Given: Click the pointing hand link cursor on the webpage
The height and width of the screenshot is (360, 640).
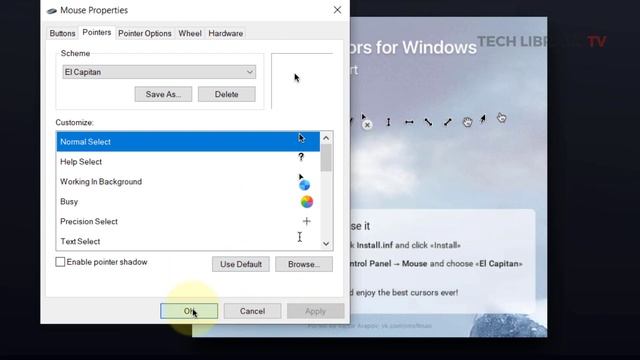Looking at the screenshot, I should [502, 118].
